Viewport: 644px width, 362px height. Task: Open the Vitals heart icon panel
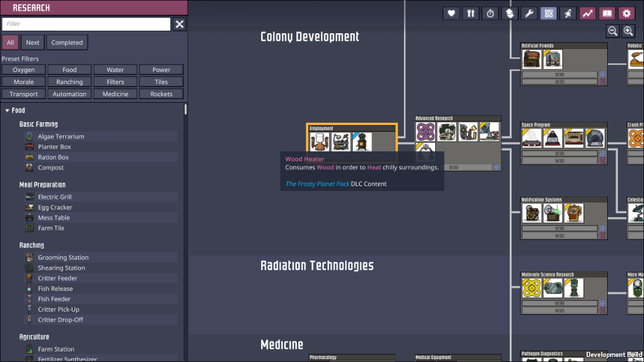(451, 13)
